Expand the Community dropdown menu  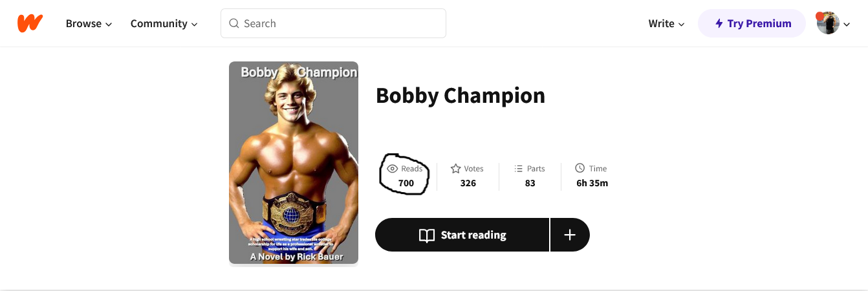point(164,23)
